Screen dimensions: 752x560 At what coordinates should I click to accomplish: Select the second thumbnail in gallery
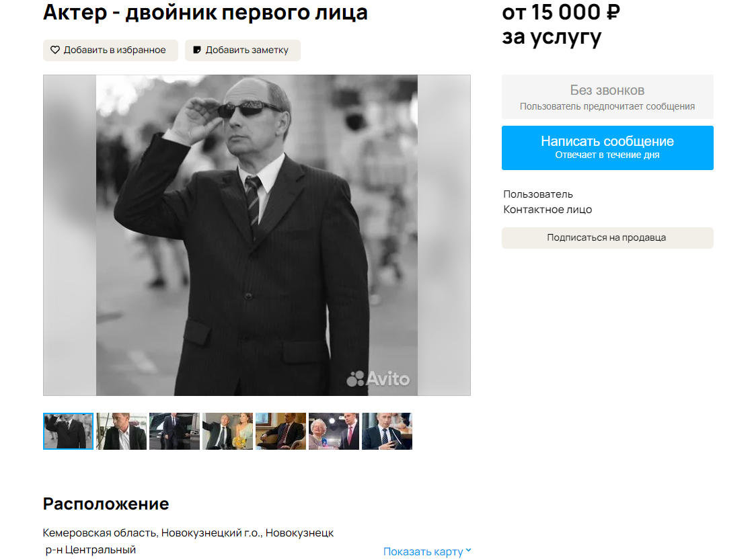(121, 431)
